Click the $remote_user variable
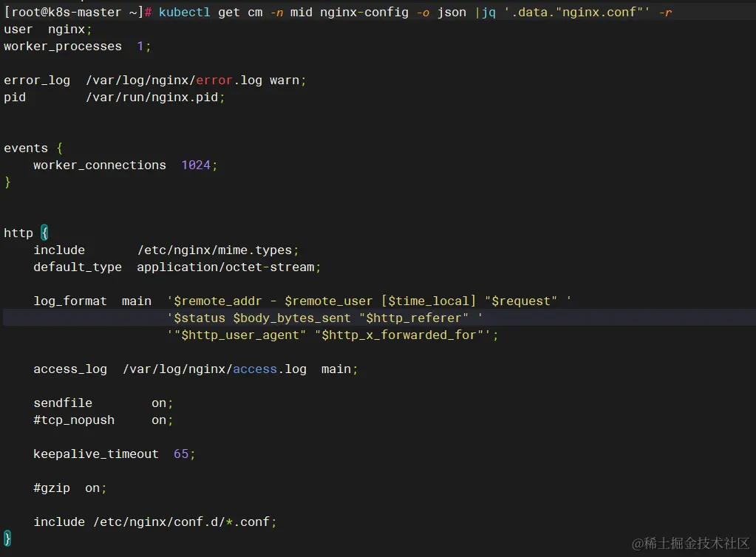 (328, 301)
